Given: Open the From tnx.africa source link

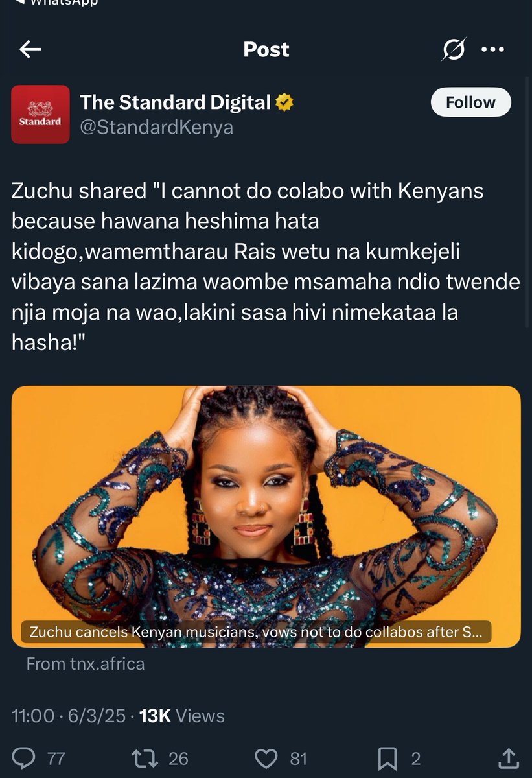Looking at the screenshot, I should pyautogui.click(x=86, y=664).
